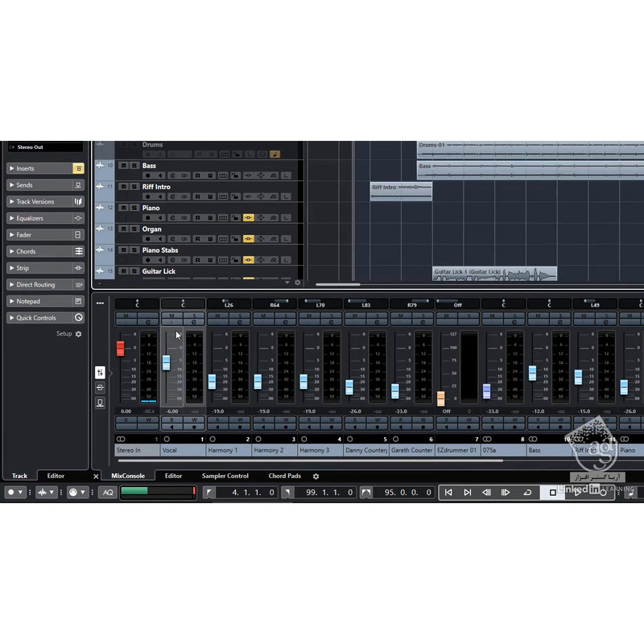Viewport: 644px width, 644px height.
Task: Switch to the Sampler Control tab
Action: point(225,477)
